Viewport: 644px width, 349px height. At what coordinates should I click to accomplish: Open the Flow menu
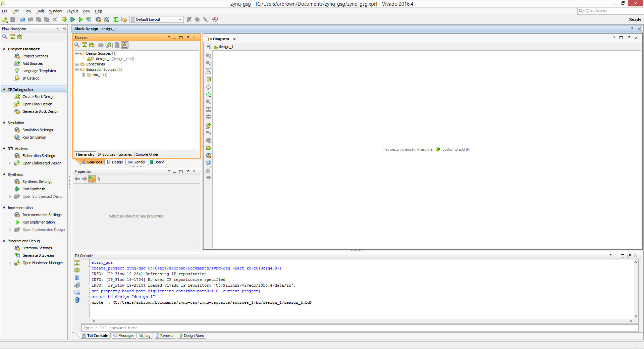(27, 11)
